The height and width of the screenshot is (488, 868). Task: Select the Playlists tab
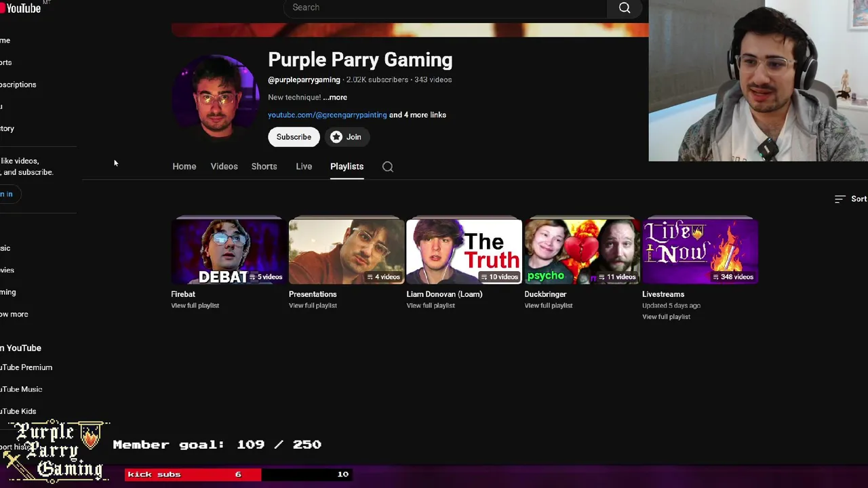(347, 167)
